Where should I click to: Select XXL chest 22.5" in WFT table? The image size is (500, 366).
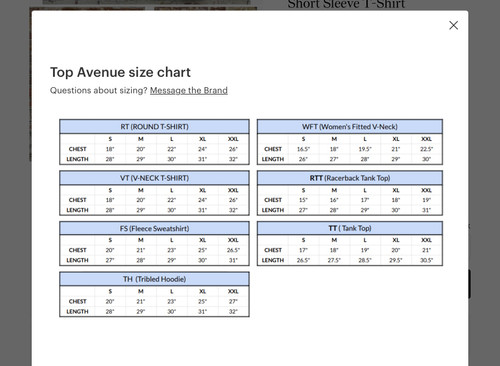point(426,149)
